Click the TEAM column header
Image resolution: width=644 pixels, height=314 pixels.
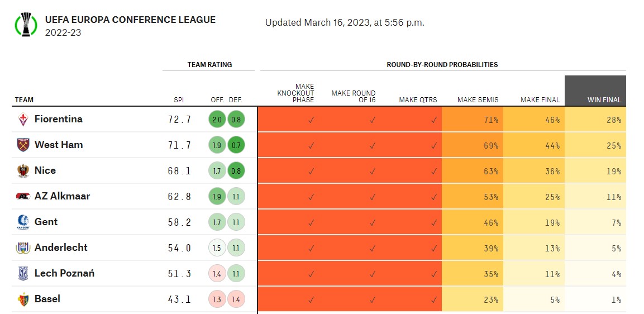[x=24, y=100]
